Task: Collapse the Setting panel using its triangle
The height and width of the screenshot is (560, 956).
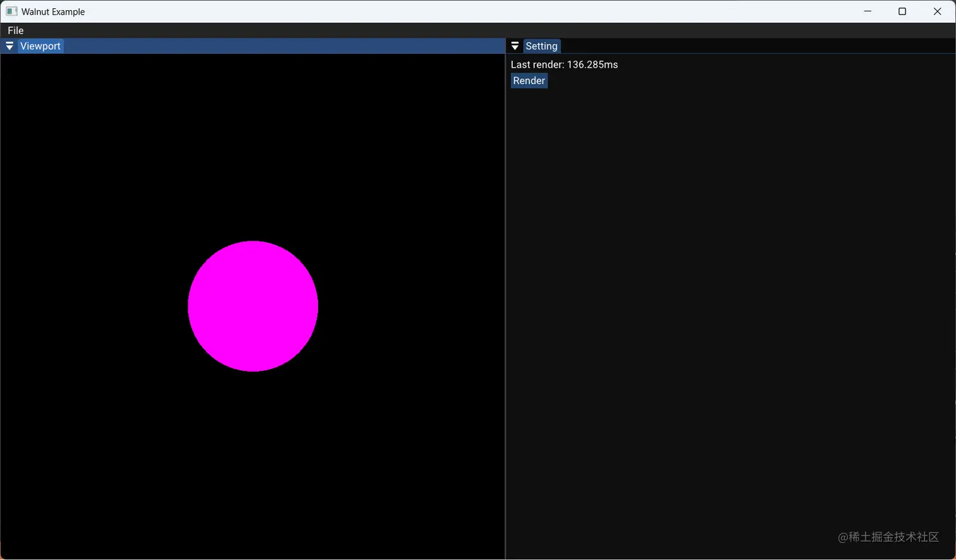Action: tap(515, 46)
